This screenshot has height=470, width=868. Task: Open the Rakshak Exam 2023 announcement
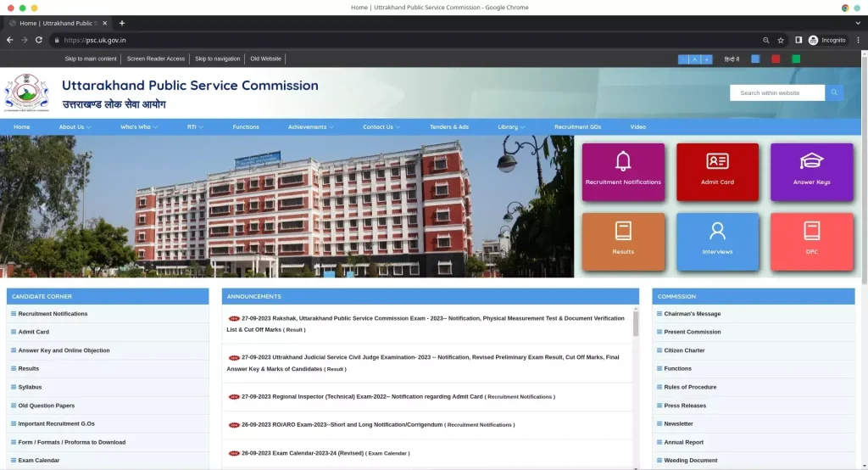tap(426, 324)
